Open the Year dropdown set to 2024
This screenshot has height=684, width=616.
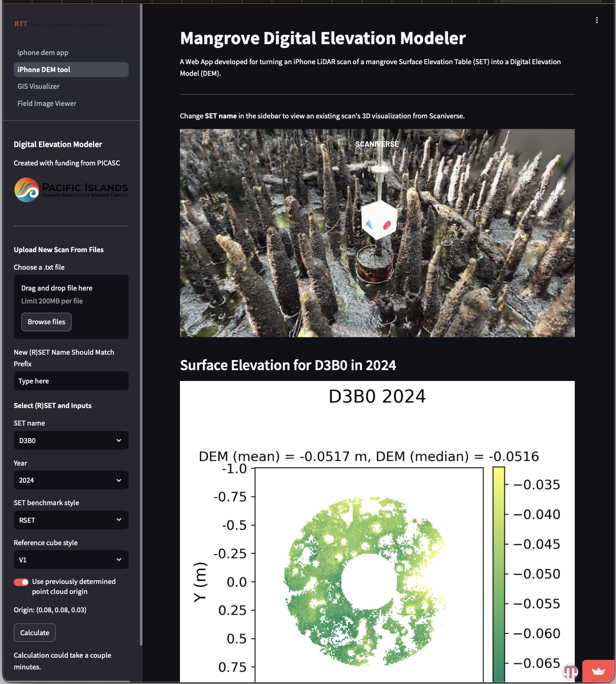[x=71, y=480]
